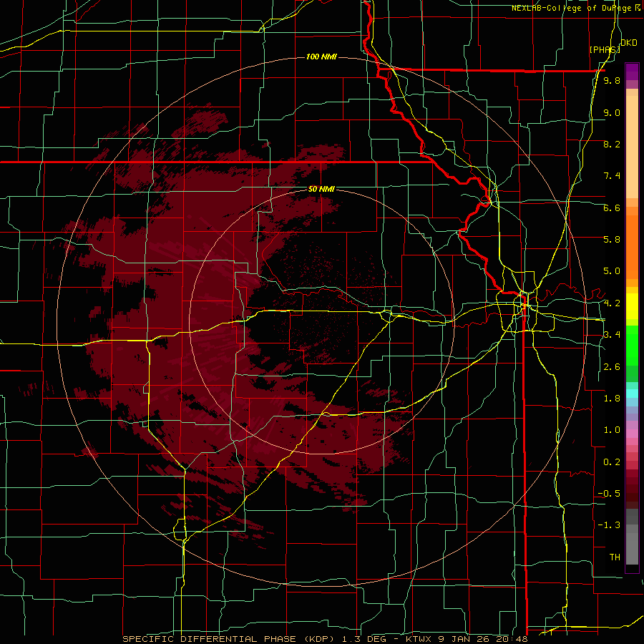This screenshot has height=644, width=644.
Task: Click the bright green segment of the color scale
Action: (632, 346)
